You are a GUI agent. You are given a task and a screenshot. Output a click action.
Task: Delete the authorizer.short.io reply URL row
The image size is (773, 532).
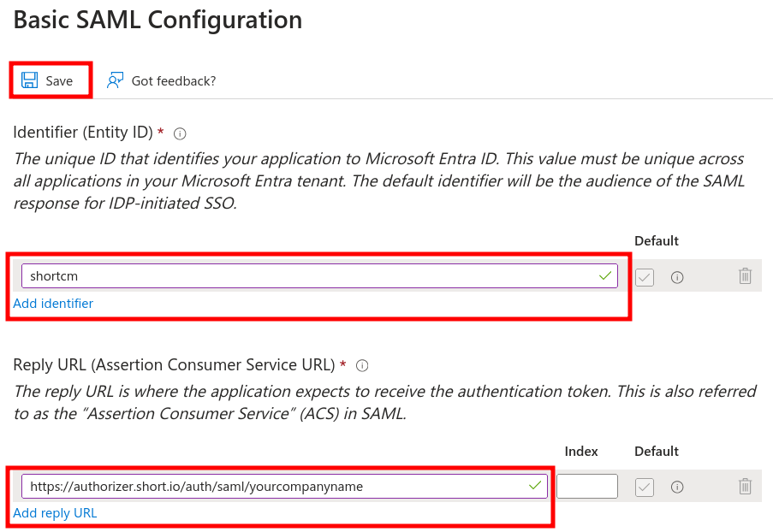pos(745,487)
